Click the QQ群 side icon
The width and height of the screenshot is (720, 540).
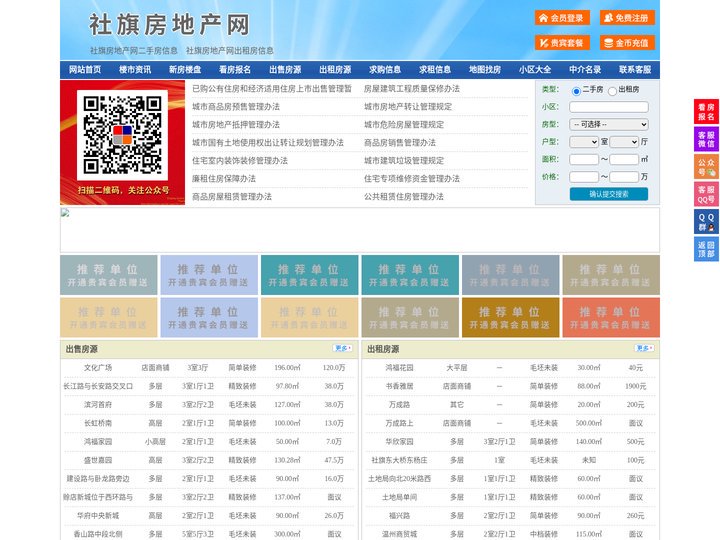click(706, 222)
